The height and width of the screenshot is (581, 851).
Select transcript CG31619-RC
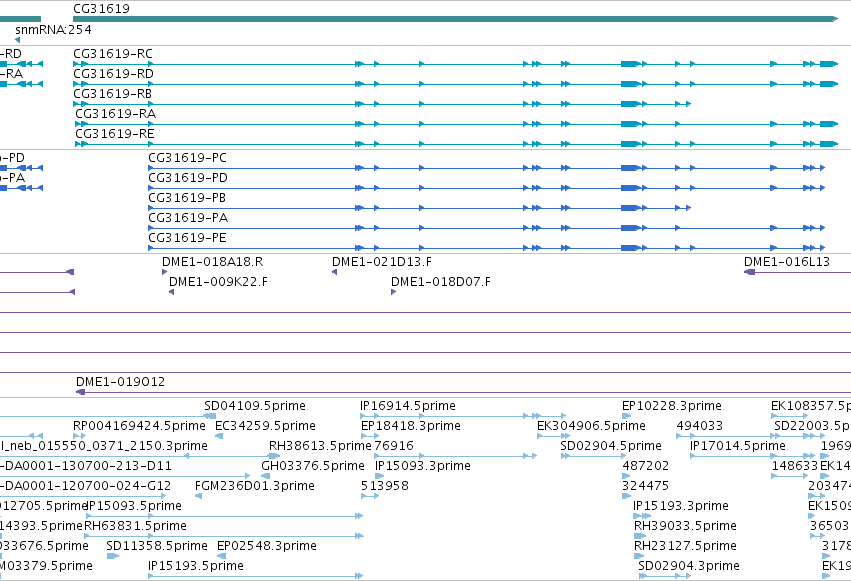tap(113, 54)
